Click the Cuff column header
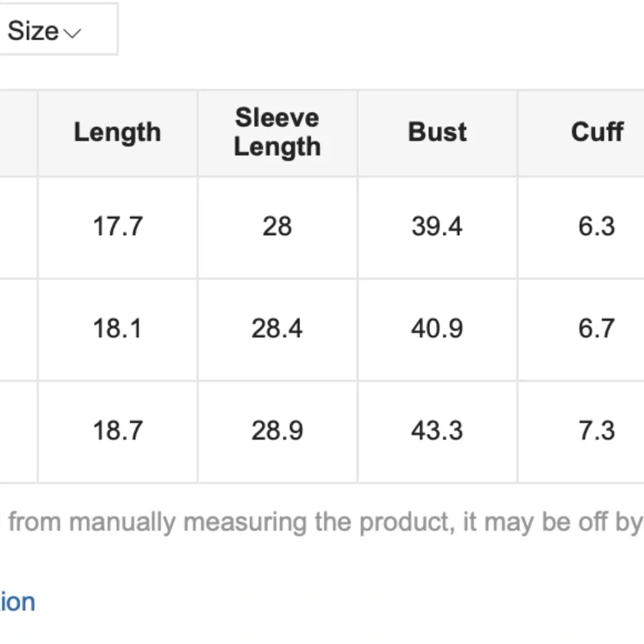 pyautogui.click(x=596, y=133)
